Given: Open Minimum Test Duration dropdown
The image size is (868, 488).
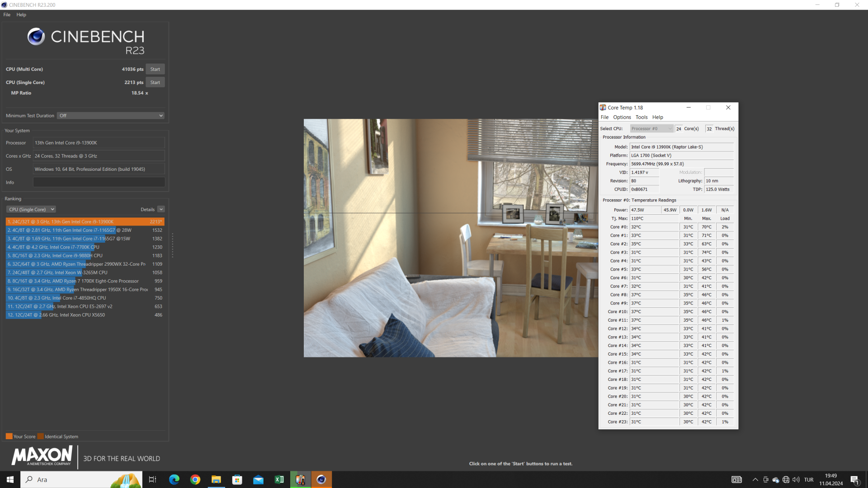Looking at the screenshot, I should [x=111, y=116].
